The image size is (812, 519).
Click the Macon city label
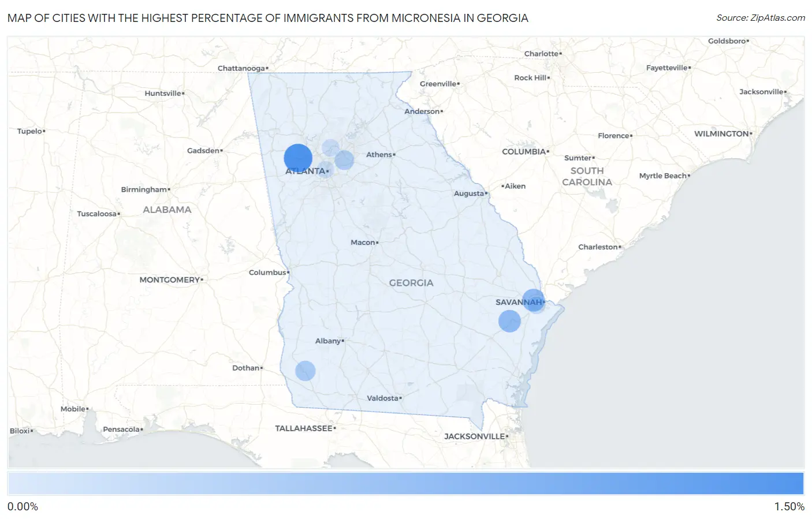pyautogui.click(x=363, y=242)
